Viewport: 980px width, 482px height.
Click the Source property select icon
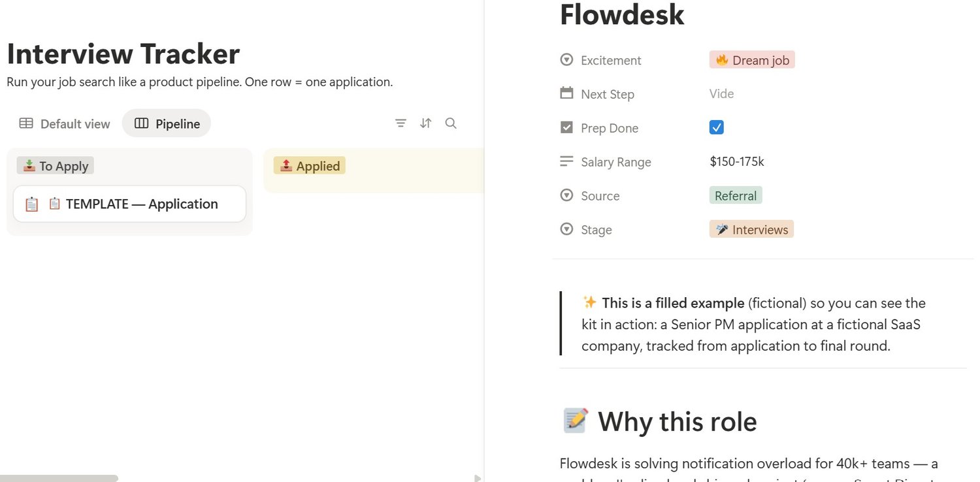pyautogui.click(x=566, y=195)
